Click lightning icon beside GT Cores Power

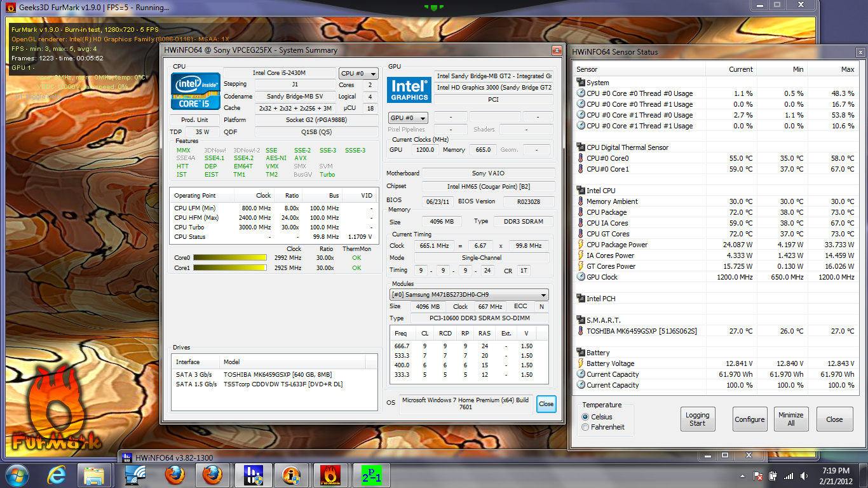coord(581,266)
